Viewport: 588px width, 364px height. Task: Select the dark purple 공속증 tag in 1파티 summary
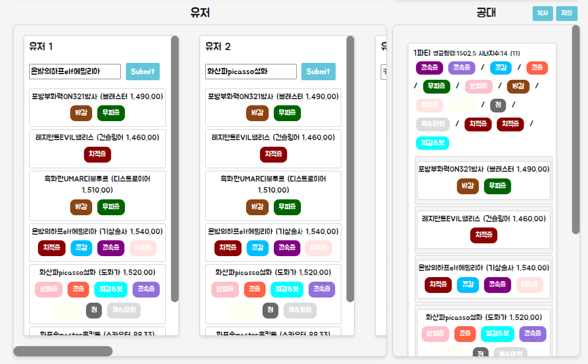pos(429,68)
